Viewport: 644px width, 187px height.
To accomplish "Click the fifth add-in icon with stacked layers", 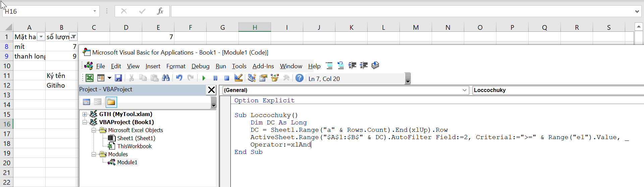I will 375,66.
